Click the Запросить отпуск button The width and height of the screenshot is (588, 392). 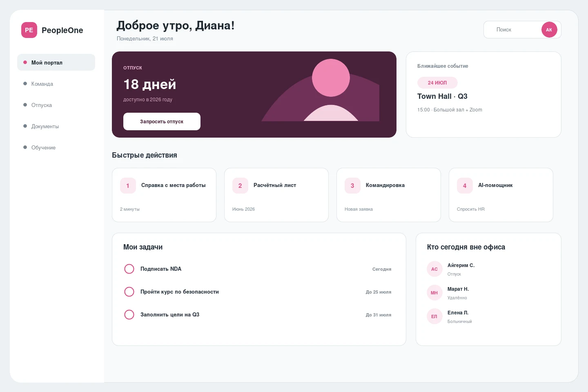click(162, 121)
